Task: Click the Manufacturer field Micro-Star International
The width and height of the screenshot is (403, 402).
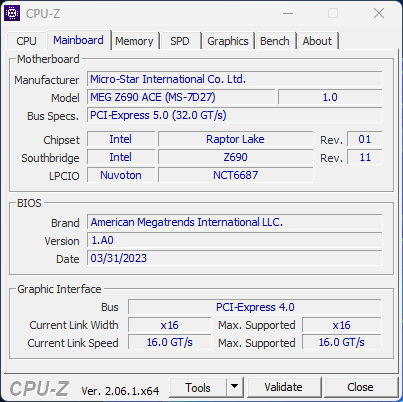Action: tap(235, 79)
